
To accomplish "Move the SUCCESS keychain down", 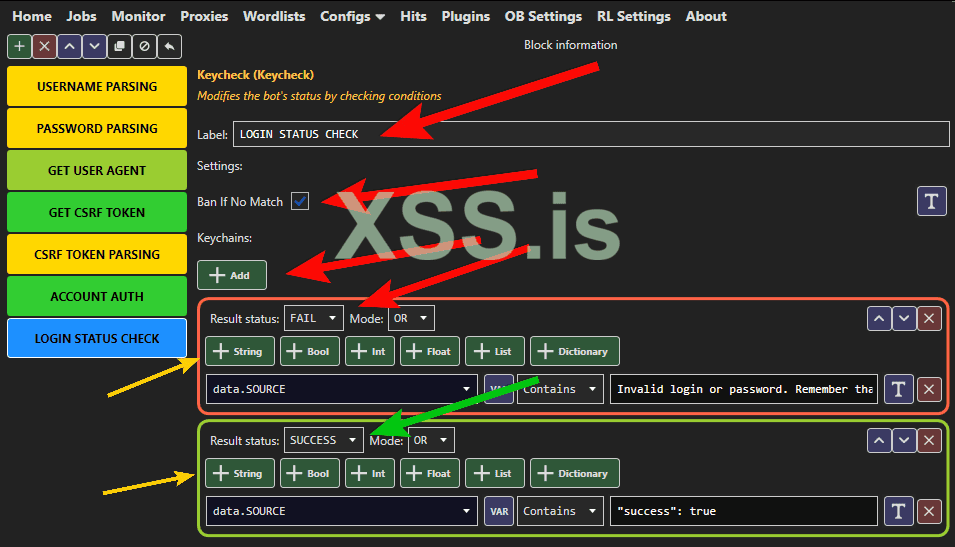I will [904, 440].
